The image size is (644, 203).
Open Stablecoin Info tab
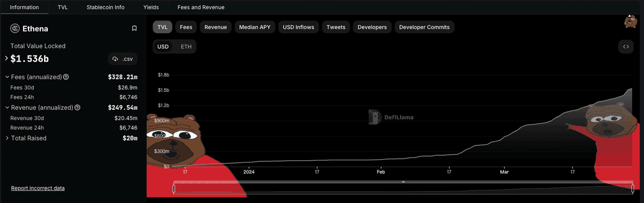click(x=106, y=7)
